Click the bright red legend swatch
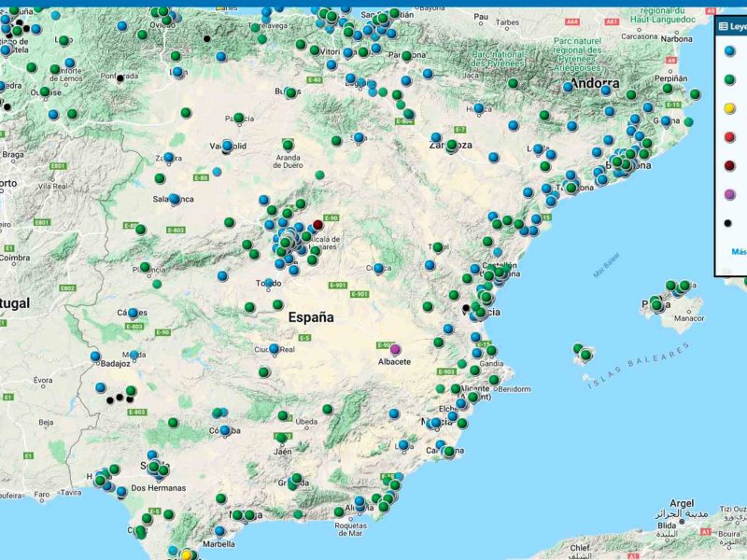 (729, 137)
